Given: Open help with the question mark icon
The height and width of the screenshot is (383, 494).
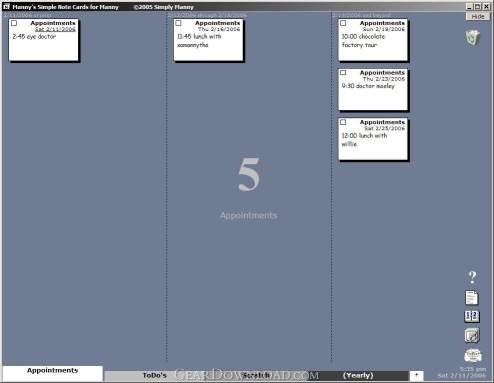Looking at the screenshot, I should tap(472, 277).
